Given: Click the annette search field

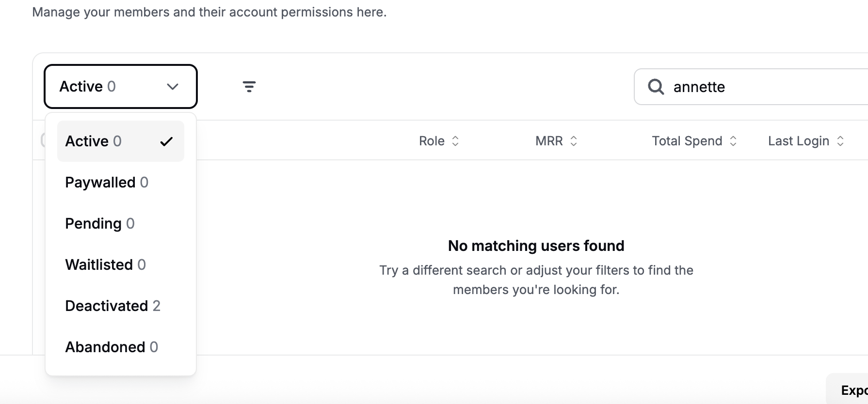Looking at the screenshot, I should pyautogui.click(x=751, y=87).
